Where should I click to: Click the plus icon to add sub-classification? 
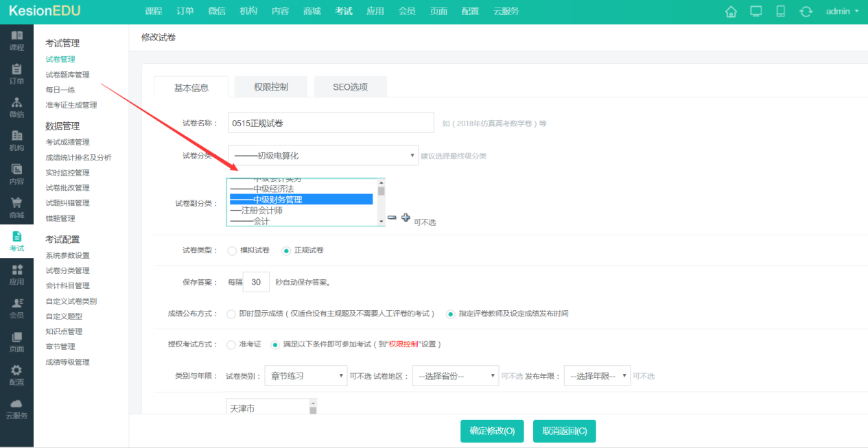coord(404,217)
